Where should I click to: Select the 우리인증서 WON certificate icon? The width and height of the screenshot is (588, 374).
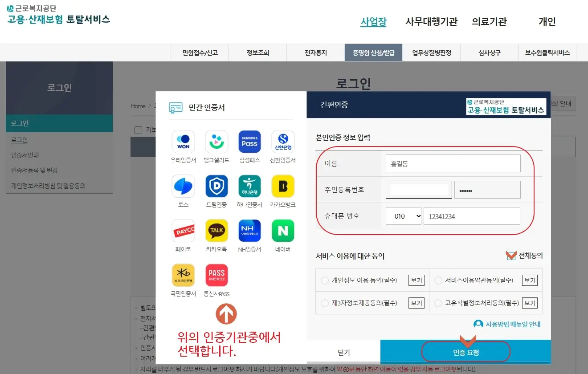(x=183, y=142)
